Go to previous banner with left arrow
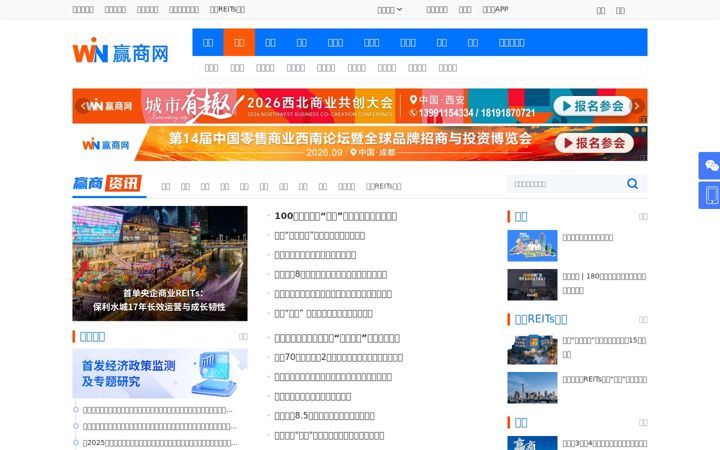The image size is (720, 450). pos(83,106)
